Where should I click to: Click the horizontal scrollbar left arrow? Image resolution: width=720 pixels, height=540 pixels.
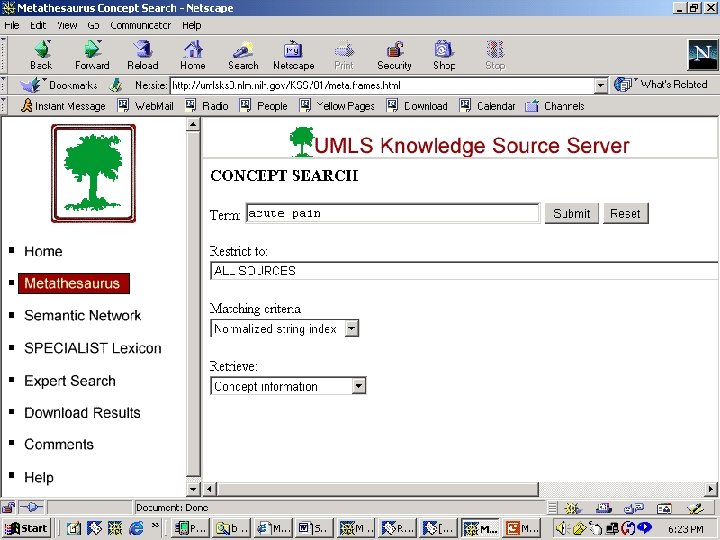click(x=209, y=489)
